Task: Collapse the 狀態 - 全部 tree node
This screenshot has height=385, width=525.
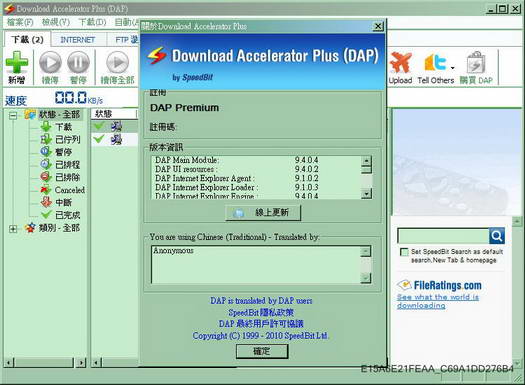Action: (13, 116)
